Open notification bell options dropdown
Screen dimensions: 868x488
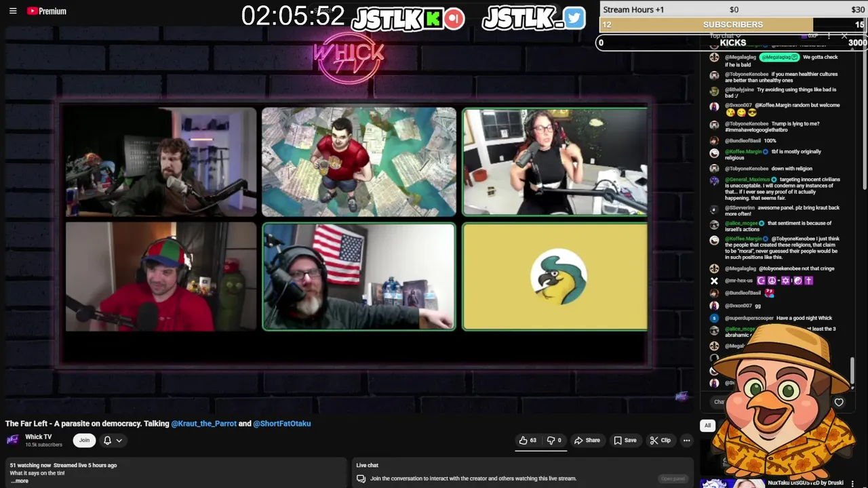coord(113,441)
